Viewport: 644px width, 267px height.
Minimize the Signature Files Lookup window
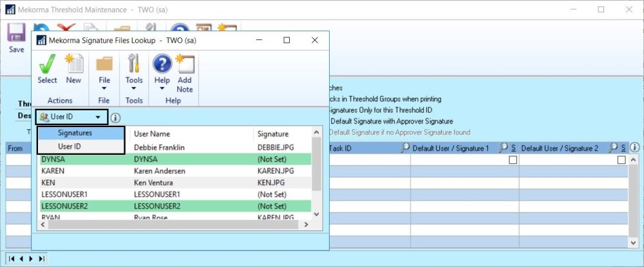coord(259,40)
